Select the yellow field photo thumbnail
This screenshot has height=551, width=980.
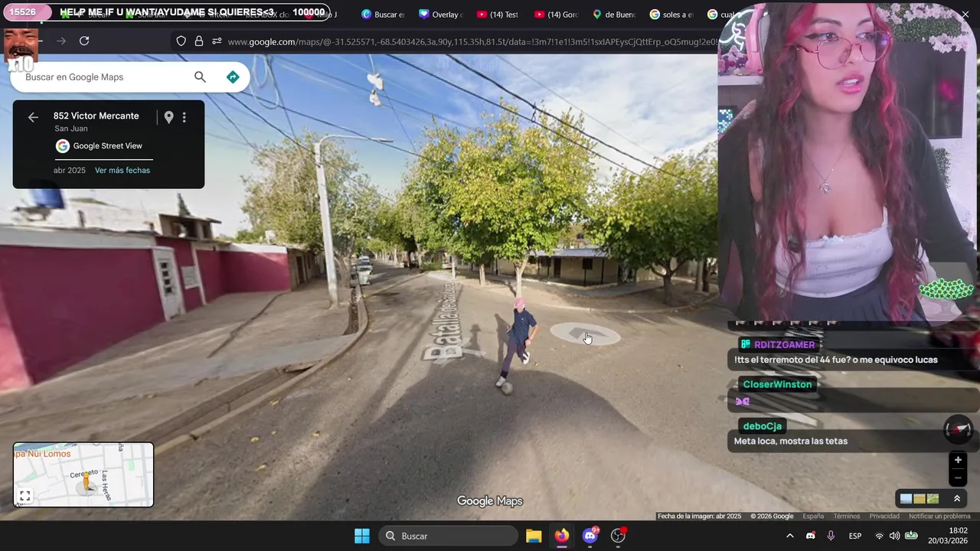(x=920, y=498)
